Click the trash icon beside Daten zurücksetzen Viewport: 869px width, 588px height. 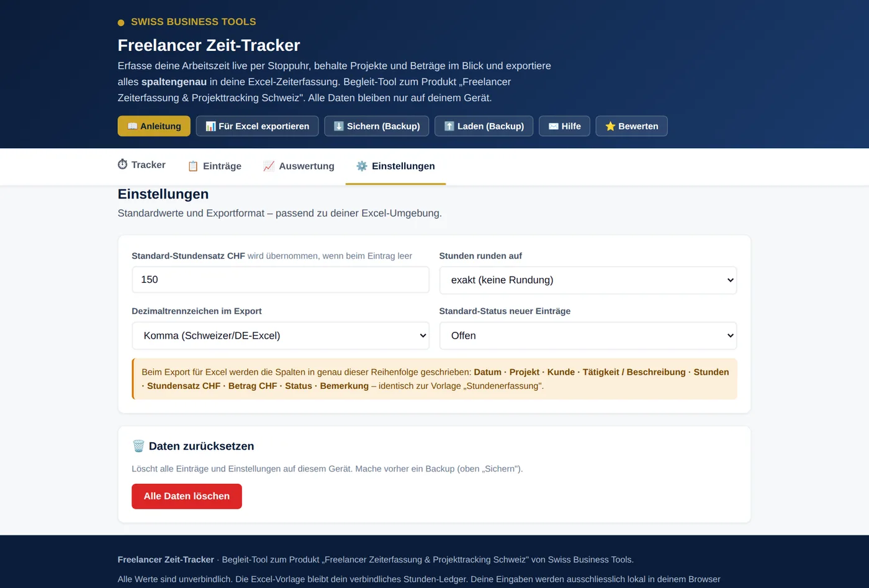(x=138, y=446)
